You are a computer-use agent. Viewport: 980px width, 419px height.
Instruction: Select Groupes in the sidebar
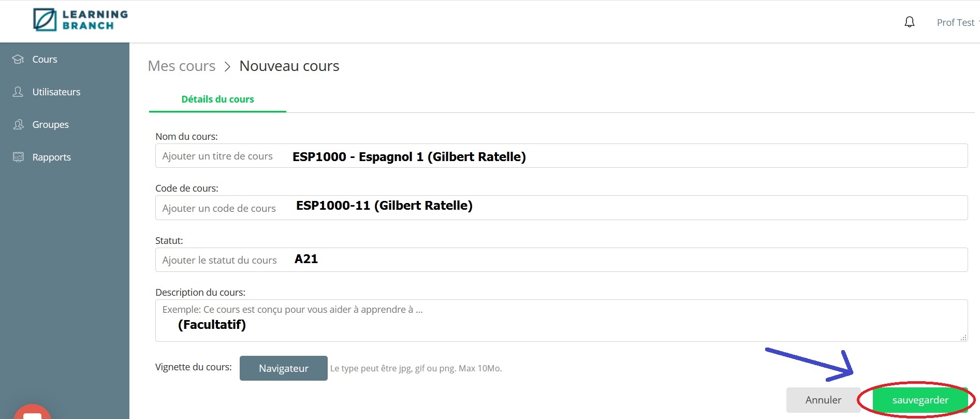click(50, 124)
